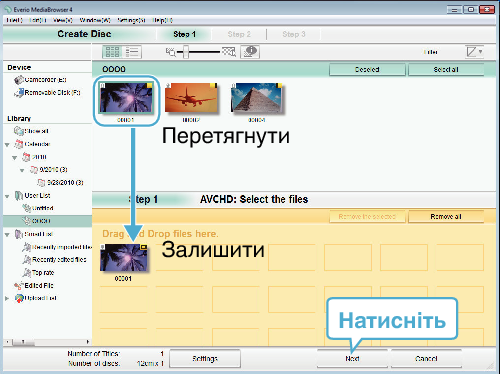Screen dimensions: 500x374
Task: Adjust the thumbnail size slider handle
Action: click(186, 52)
